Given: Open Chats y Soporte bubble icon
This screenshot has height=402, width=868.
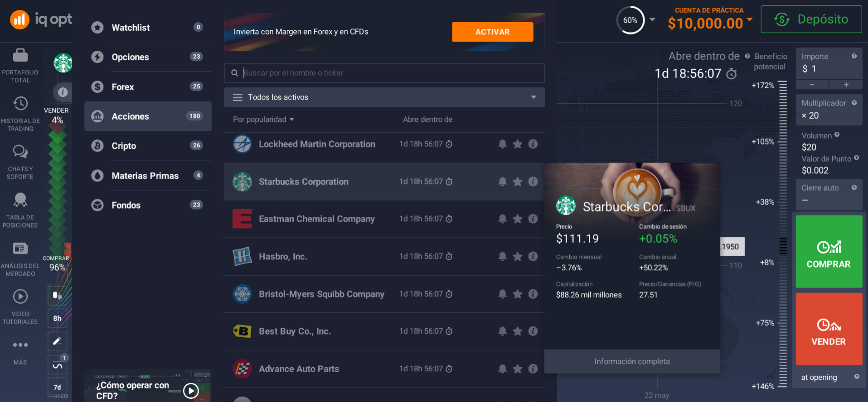Looking at the screenshot, I should coord(20,152).
